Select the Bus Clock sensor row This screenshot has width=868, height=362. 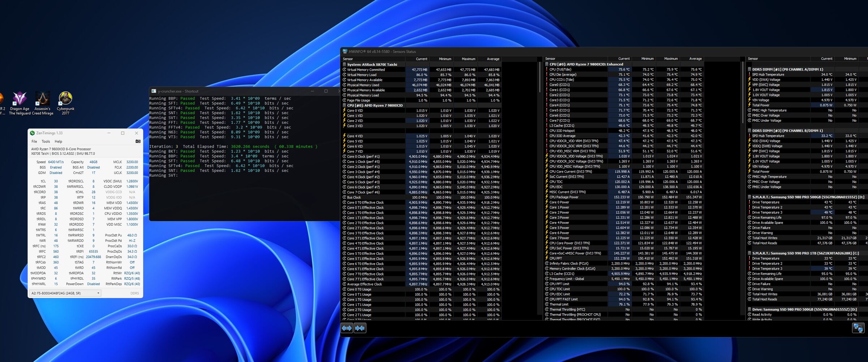pos(421,197)
